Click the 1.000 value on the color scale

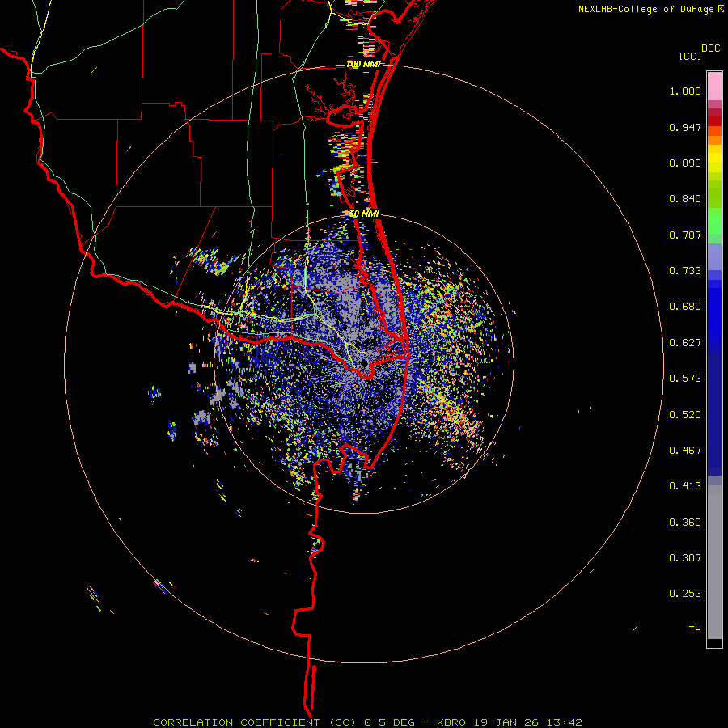(x=685, y=91)
